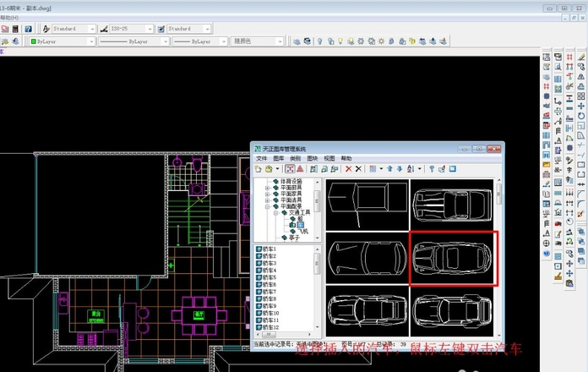Select the car thumbnail highlighted with selection
This screenshot has width=588, height=372.
coord(453,258)
